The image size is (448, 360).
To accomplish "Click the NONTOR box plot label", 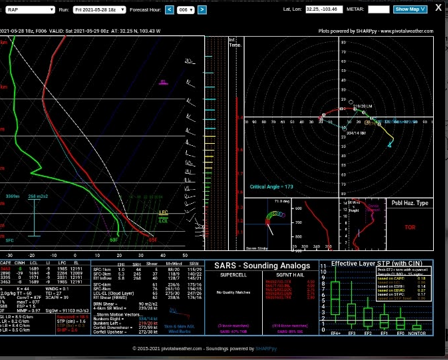I will (x=417, y=333).
